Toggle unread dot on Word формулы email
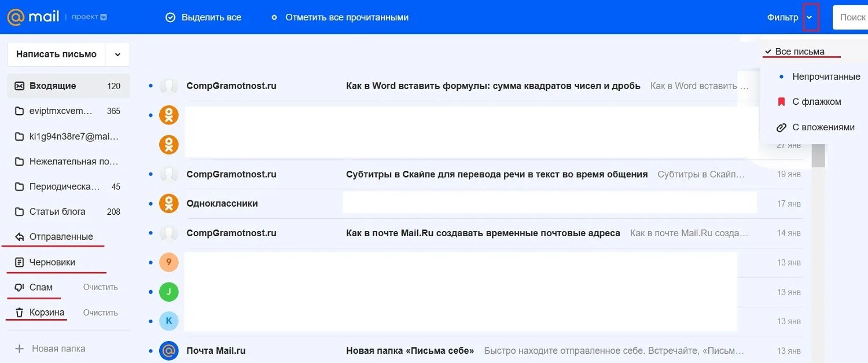868x363 pixels. point(151,86)
